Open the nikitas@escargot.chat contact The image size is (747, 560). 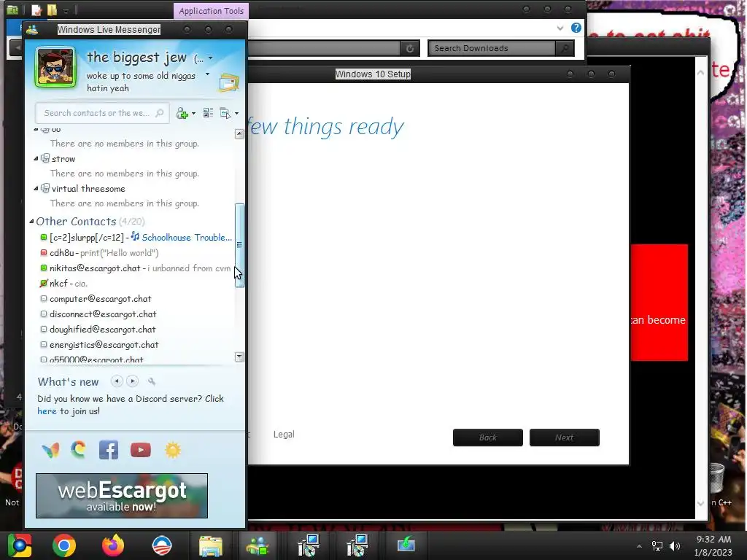point(95,268)
